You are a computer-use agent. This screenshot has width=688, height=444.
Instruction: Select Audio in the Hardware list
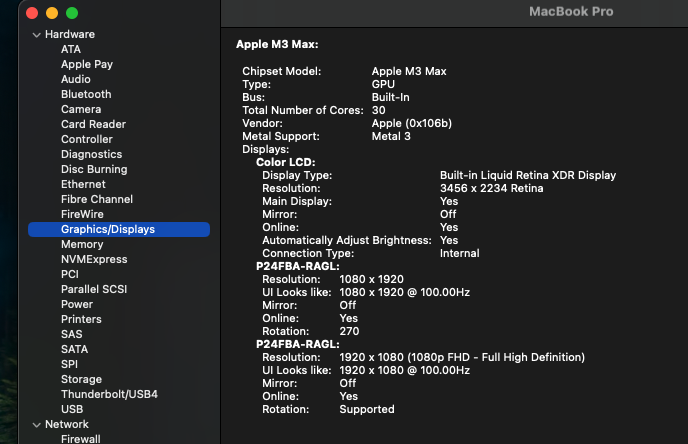click(75, 79)
